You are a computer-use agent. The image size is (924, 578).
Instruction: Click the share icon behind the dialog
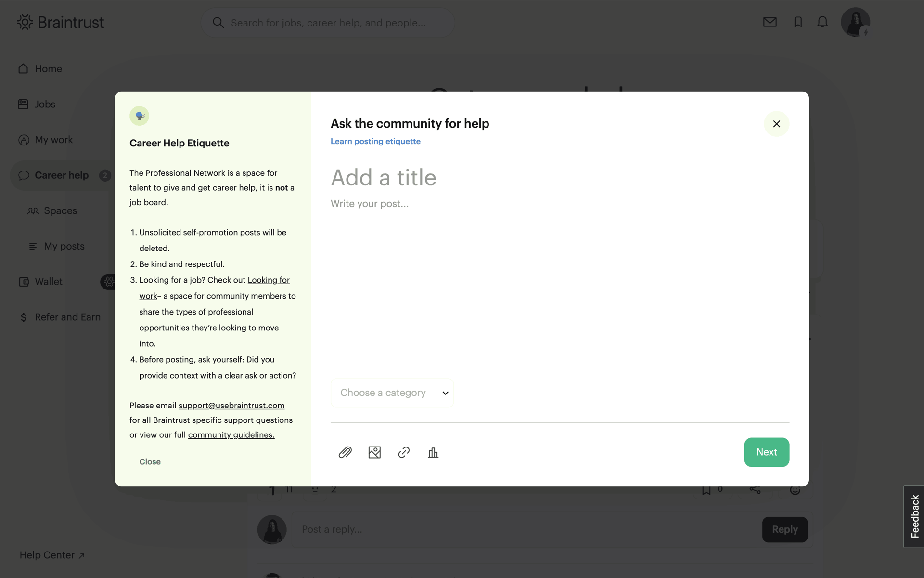coord(755,490)
